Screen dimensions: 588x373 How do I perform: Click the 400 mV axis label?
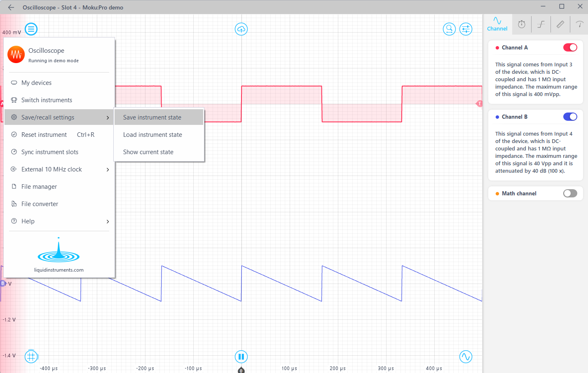(12, 32)
